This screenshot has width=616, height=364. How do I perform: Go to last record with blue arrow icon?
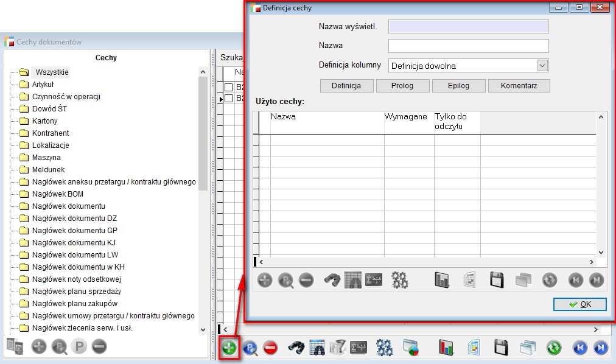coord(600,348)
